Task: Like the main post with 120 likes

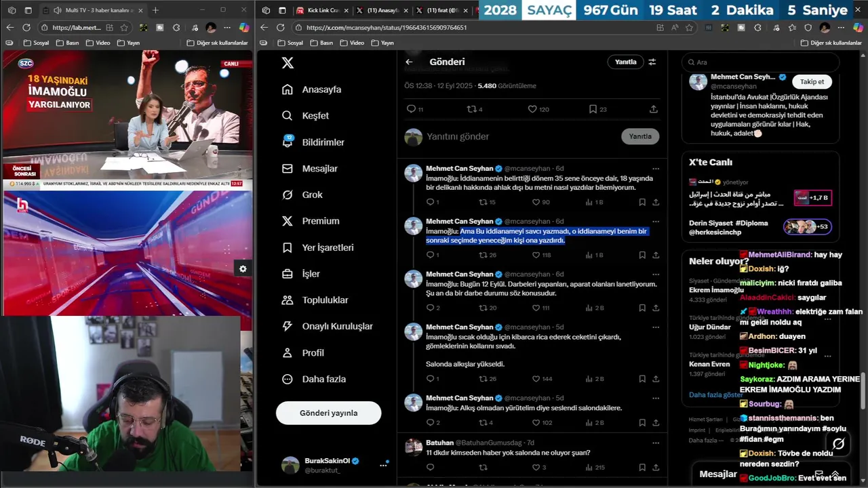Action: click(538, 109)
